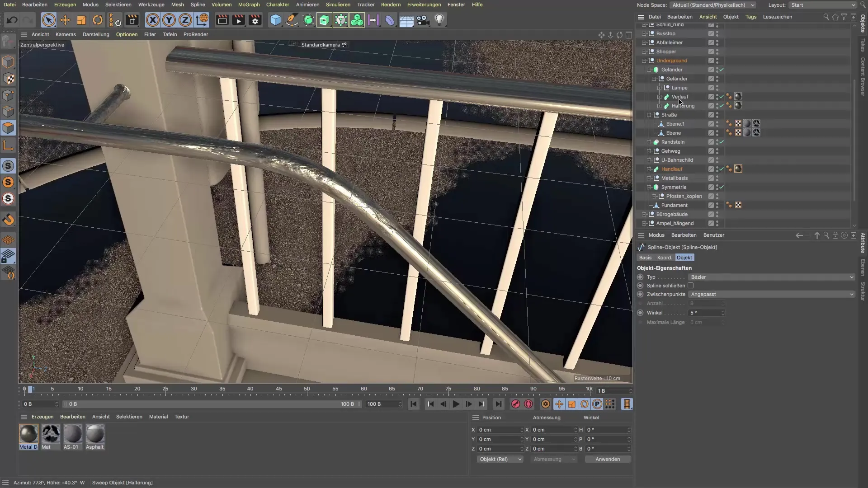
Task: Open Benutzer in Attribute Manager
Action: click(x=714, y=235)
